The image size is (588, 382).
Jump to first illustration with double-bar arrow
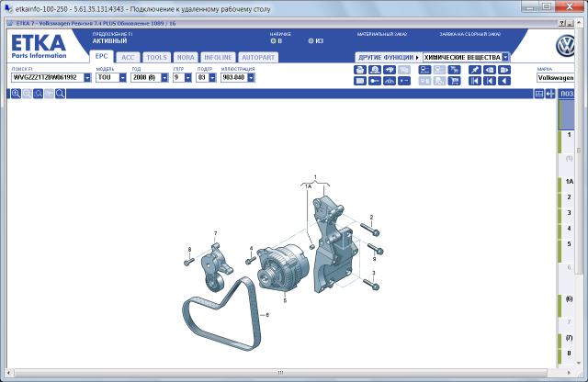[x=475, y=81]
